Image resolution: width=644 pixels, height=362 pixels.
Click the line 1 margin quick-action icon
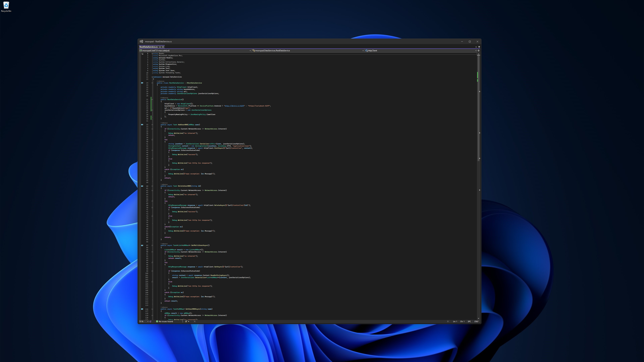point(142,54)
